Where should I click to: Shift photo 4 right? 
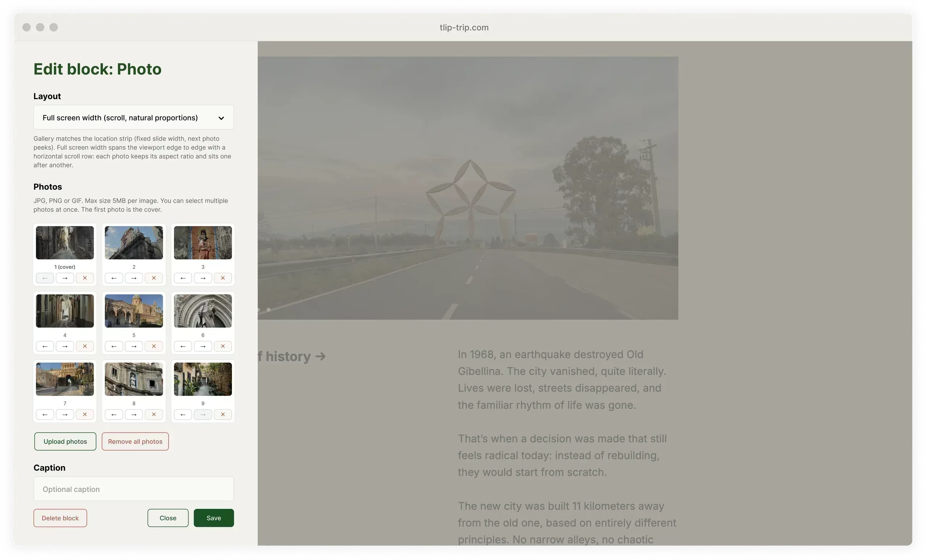(65, 346)
